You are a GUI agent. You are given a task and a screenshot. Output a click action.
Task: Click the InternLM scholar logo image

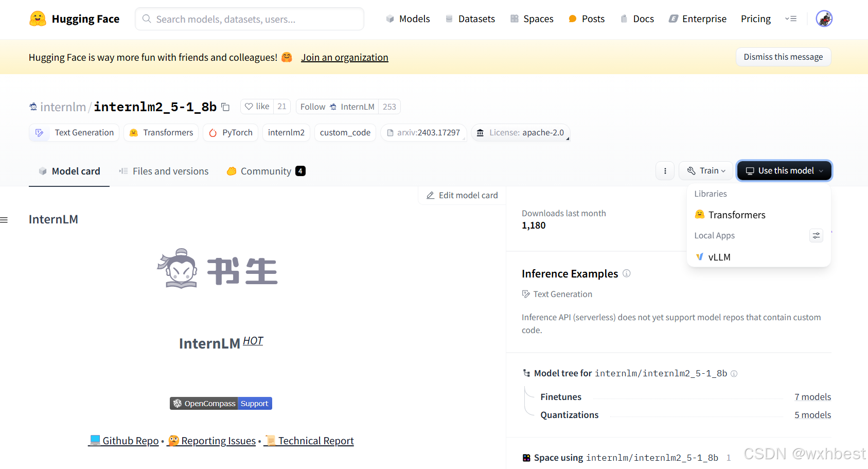217,268
